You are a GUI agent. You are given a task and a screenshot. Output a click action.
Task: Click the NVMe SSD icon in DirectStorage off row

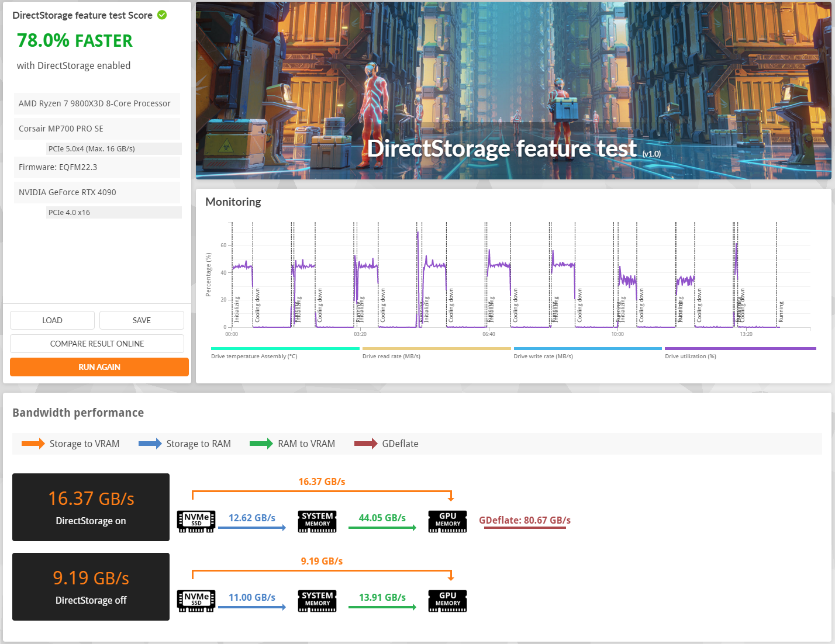[196, 601]
